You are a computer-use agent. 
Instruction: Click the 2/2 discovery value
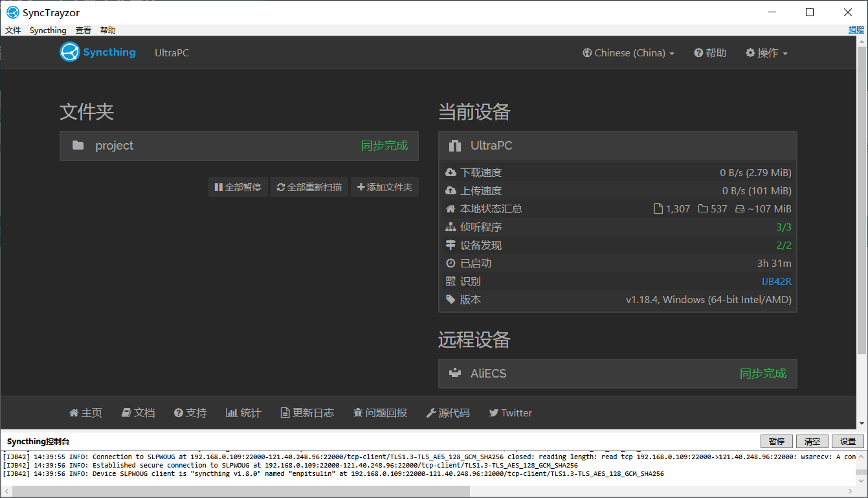(x=784, y=245)
